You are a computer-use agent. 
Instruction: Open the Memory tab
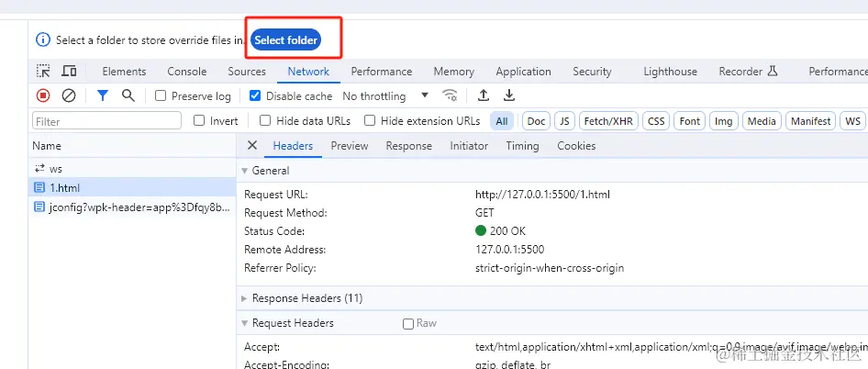454,72
